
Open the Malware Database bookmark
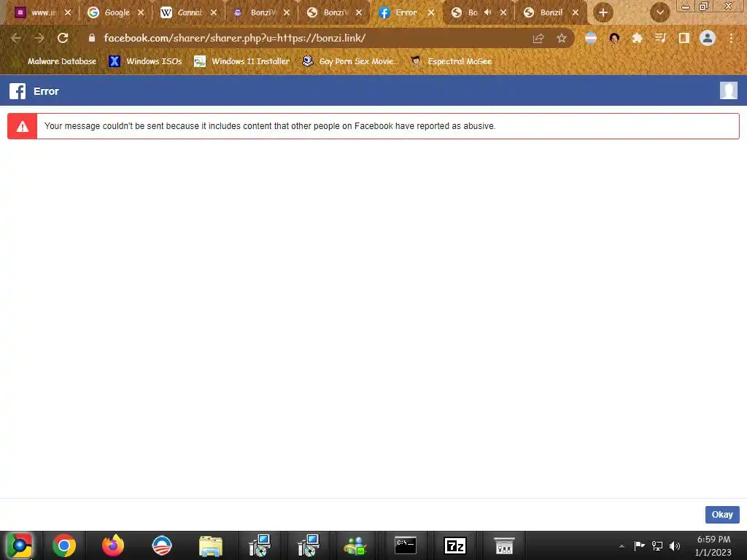tap(55, 61)
